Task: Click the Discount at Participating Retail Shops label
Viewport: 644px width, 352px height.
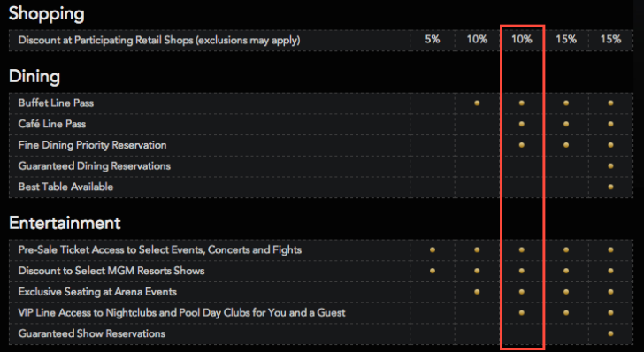Action: point(159,41)
